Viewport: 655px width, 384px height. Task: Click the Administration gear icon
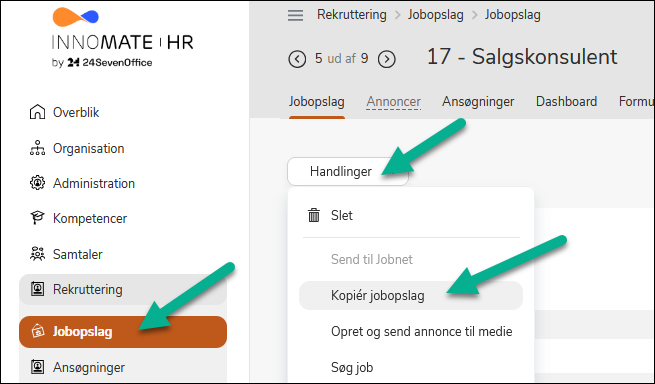(x=37, y=183)
